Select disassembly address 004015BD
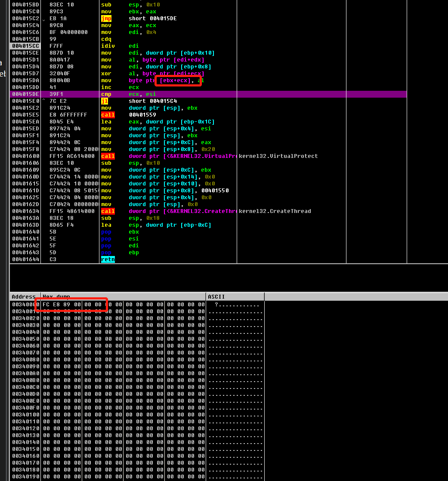 (26, 5)
